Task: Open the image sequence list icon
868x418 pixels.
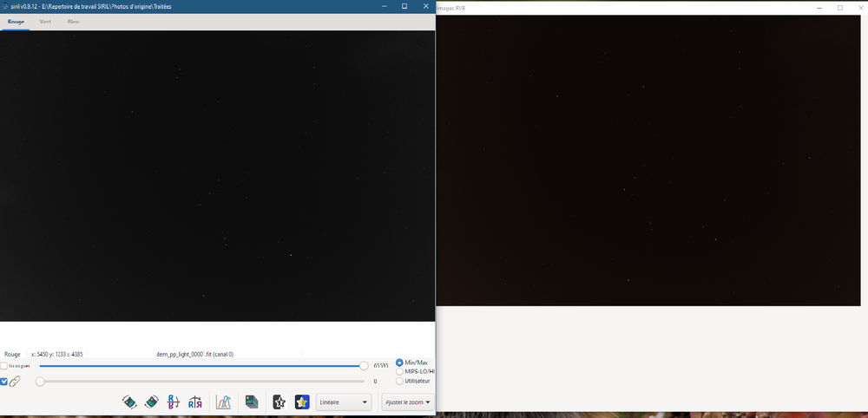Action: pyautogui.click(x=252, y=402)
